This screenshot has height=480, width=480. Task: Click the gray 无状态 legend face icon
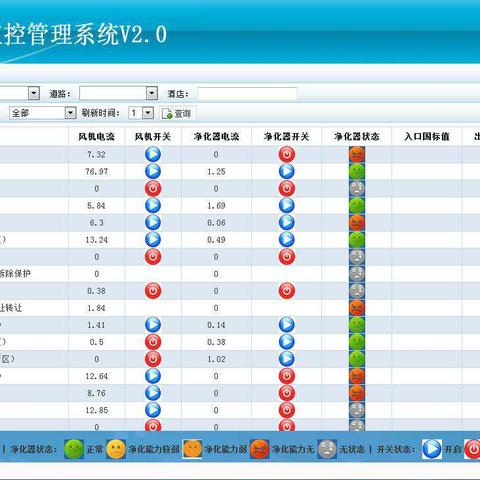(x=327, y=449)
